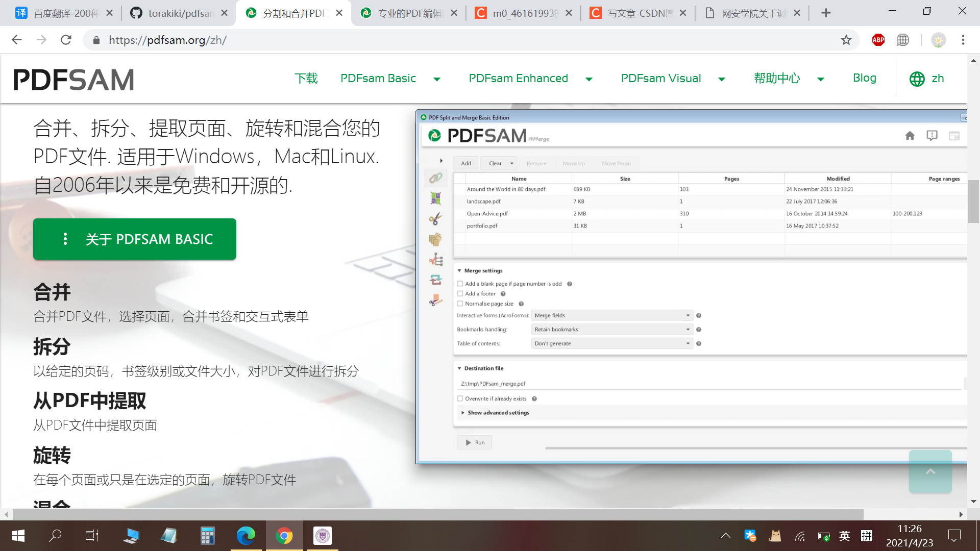The height and width of the screenshot is (551, 980).
Task: Toggle the 英 input language indicator
Action: (845, 536)
